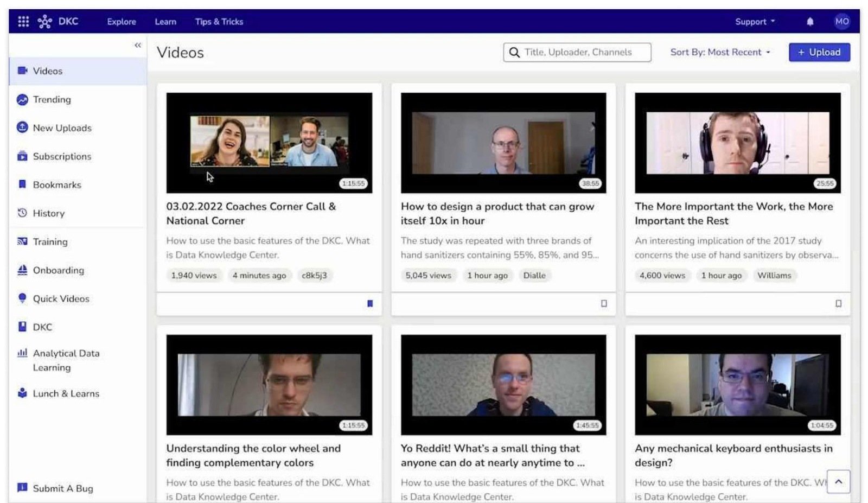This screenshot has height=503, width=868.
Task: Open Sort By Most Recent dropdown
Action: coord(720,52)
